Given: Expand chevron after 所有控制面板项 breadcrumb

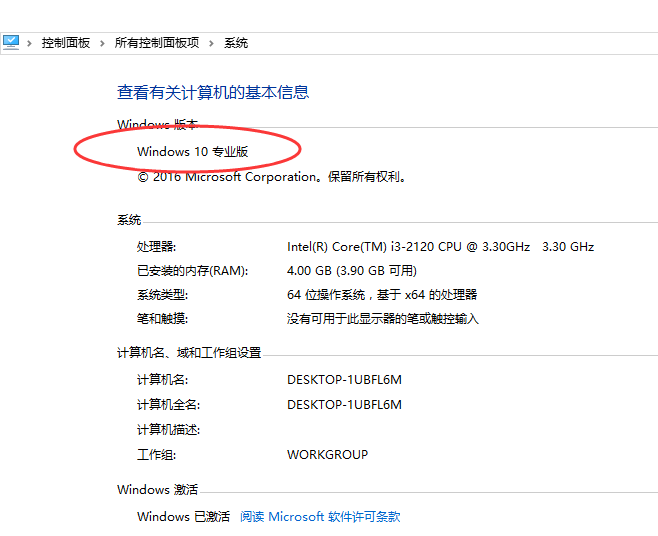Looking at the screenshot, I should click(212, 43).
